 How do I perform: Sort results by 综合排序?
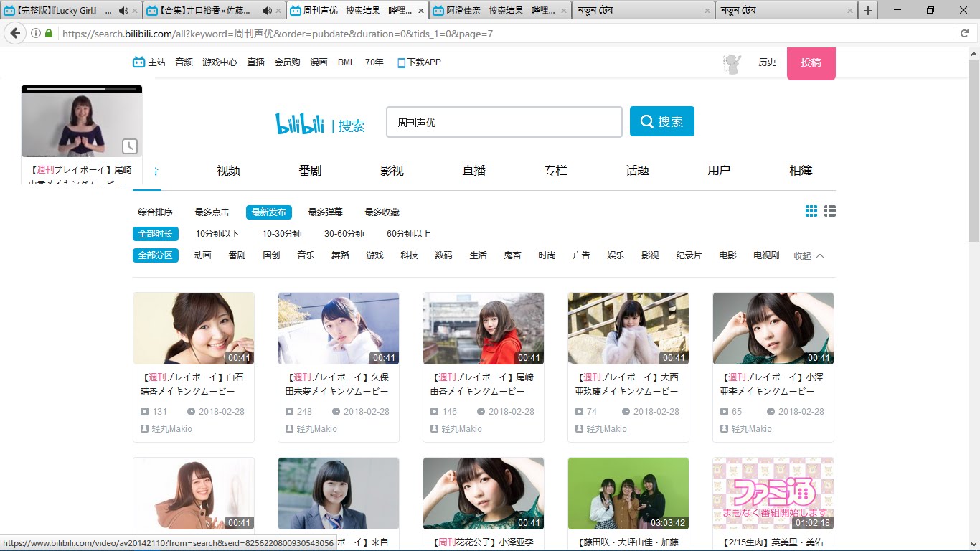click(155, 212)
